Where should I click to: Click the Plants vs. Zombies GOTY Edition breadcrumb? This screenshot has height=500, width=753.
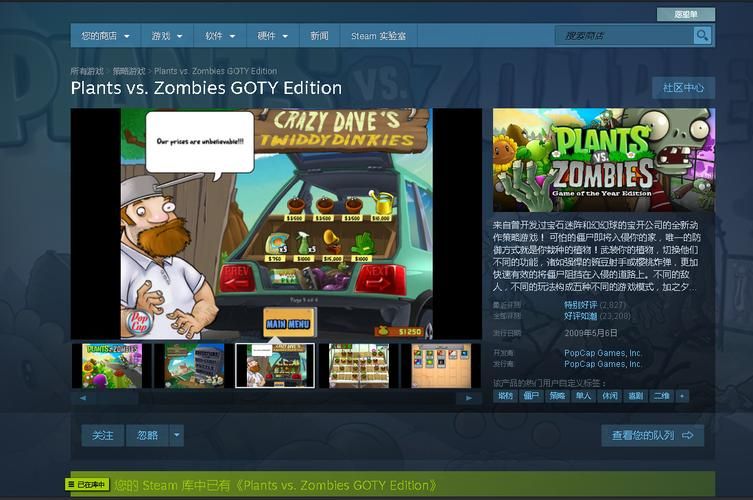(216, 71)
